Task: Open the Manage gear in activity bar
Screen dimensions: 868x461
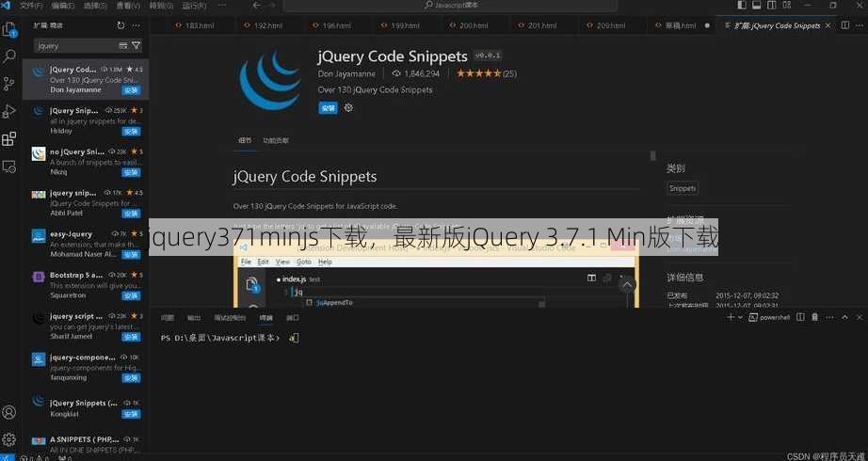Action: (x=8, y=439)
